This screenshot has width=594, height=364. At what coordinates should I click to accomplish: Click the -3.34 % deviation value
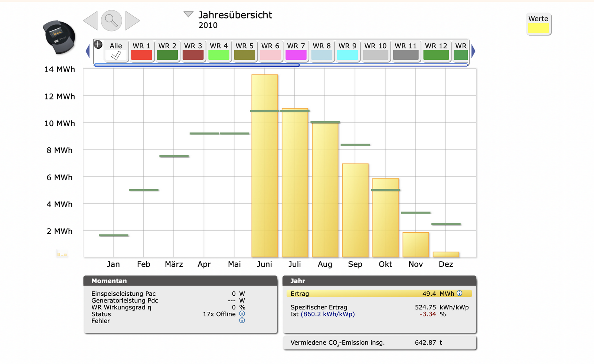pyautogui.click(x=433, y=314)
